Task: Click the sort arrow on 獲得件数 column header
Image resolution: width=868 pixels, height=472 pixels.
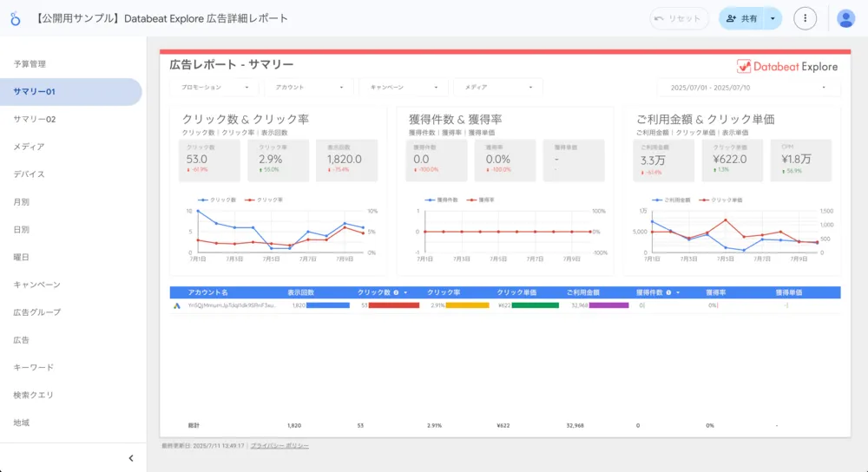Action: click(678, 293)
